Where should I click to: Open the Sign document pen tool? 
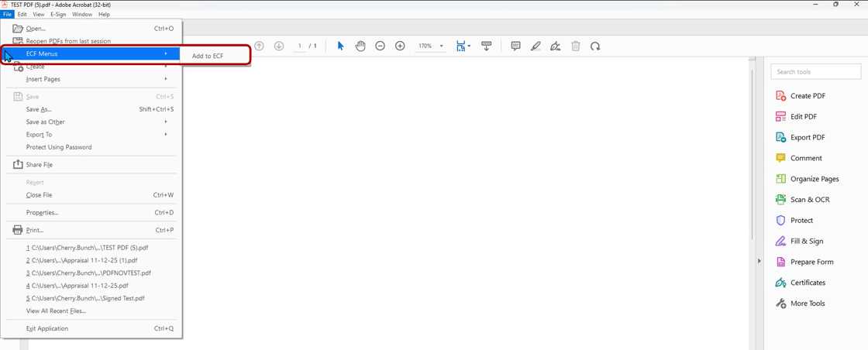tap(556, 46)
